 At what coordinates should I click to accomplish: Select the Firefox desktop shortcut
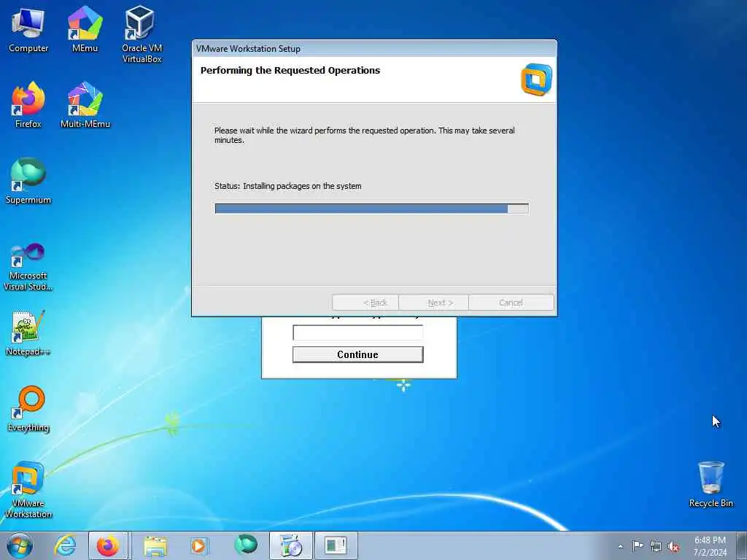tap(28, 105)
